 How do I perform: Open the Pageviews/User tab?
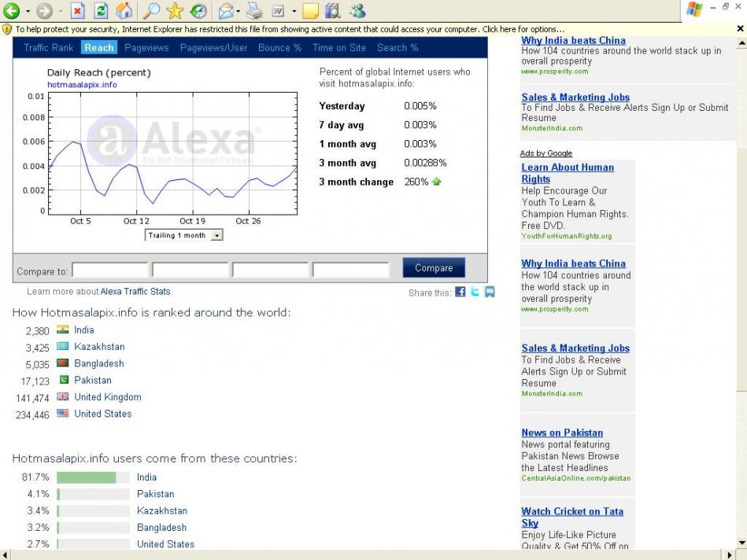point(213,48)
